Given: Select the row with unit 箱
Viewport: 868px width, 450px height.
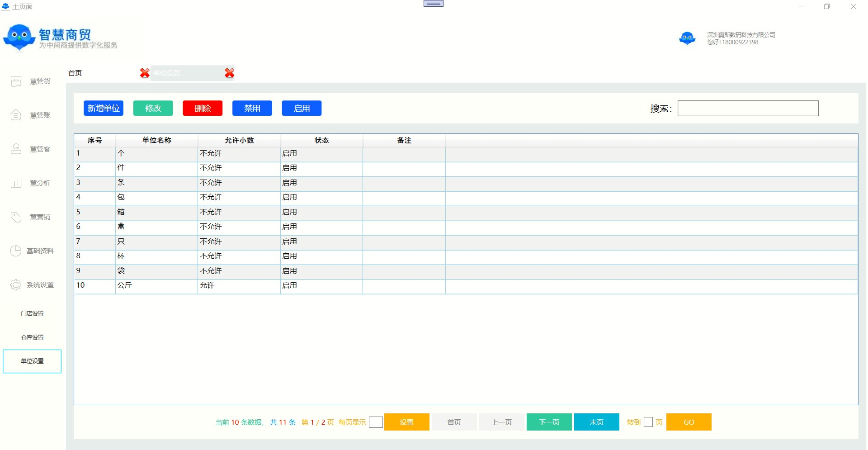Looking at the screenshot, I should (x=466, y=213).
